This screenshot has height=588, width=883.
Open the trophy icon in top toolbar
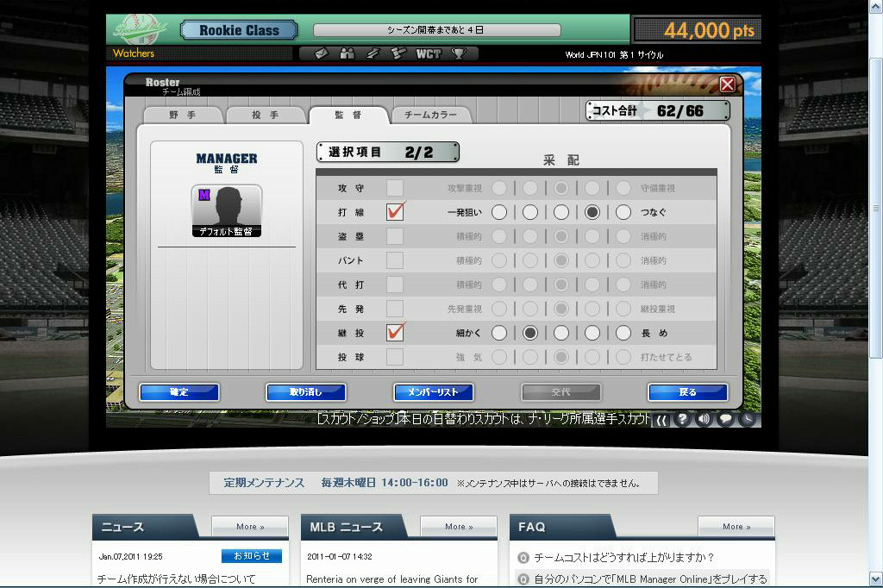coord(459,53)
